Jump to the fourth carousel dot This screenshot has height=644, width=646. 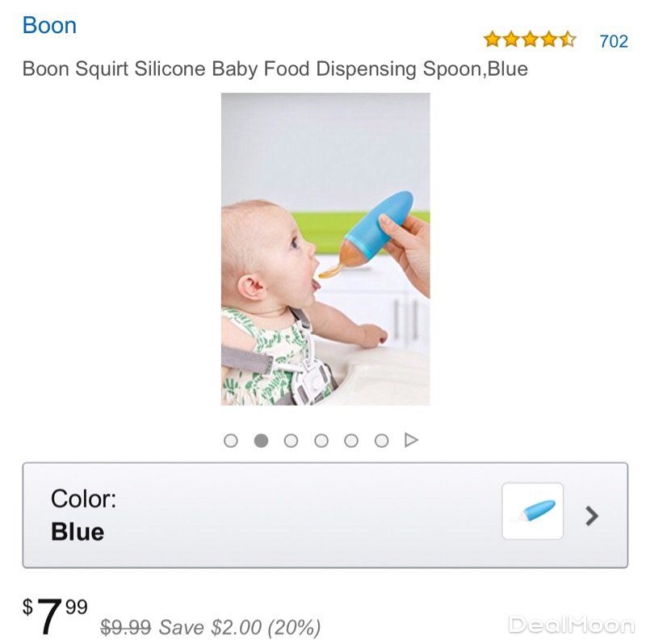[x=321, y=441]
